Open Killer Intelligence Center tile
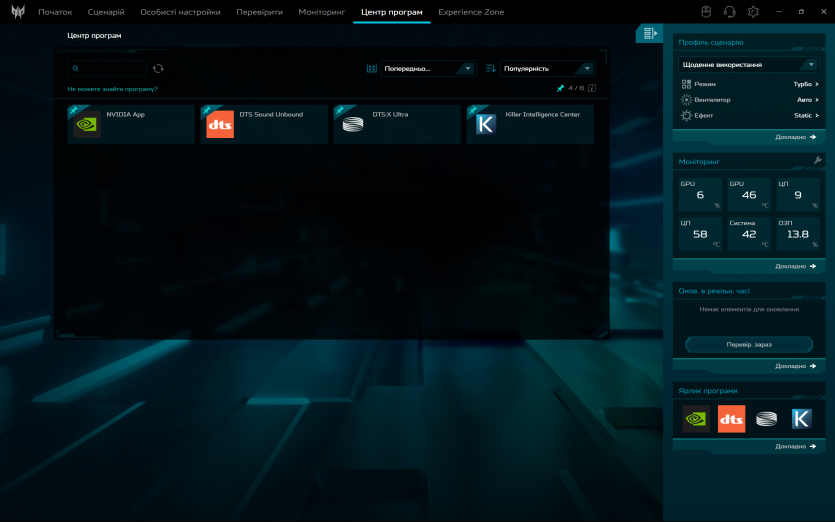835x522 pixels. pyautogui.click(x=530, y=124)
